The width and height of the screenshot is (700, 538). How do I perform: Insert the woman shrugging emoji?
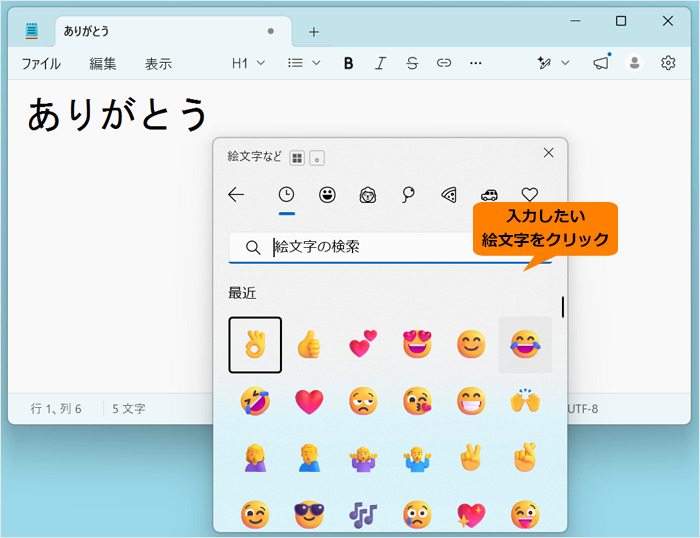click(x=363, y=459)
